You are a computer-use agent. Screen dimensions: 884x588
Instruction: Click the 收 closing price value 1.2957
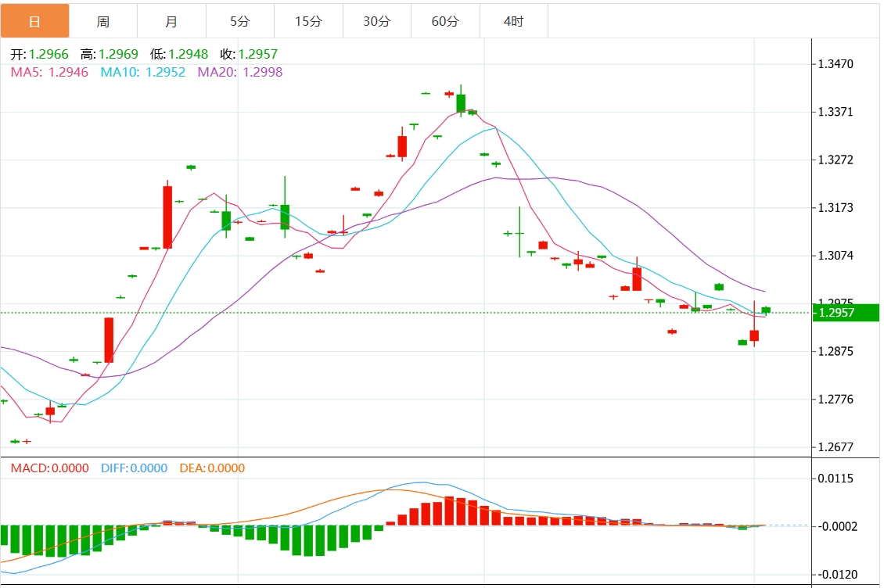point(257,55)
